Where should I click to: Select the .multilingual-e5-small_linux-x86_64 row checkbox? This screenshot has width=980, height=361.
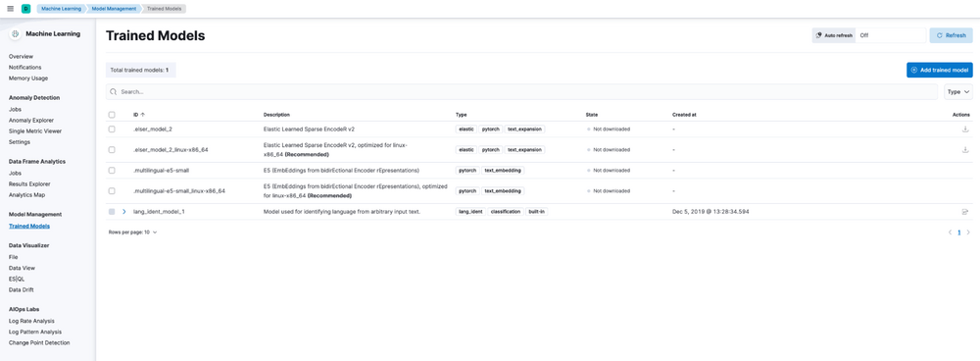coord(112,191)
